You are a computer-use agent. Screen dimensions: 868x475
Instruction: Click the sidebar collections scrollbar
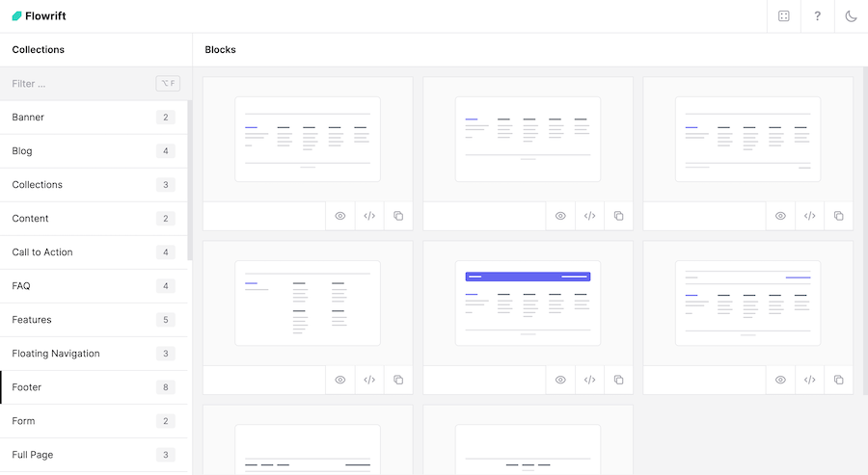pyautogui.click(x=189, y=178)
